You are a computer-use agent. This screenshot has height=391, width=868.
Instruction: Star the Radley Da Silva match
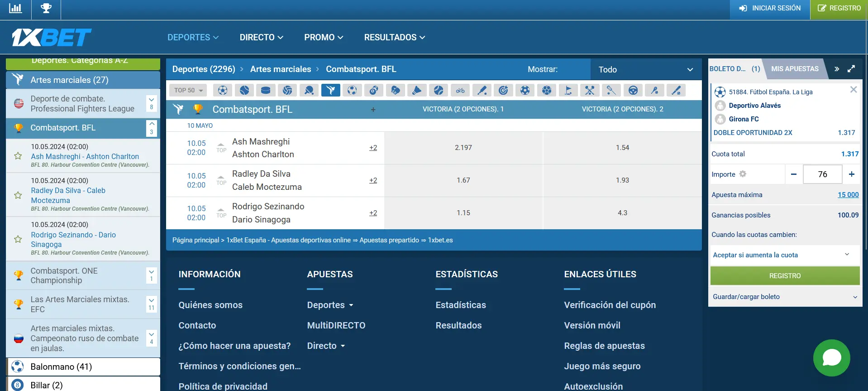pos(18,195)
